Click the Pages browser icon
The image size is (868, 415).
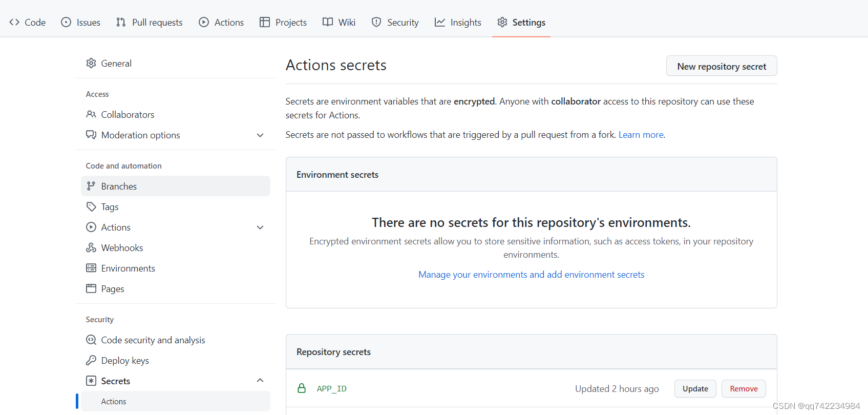pyautogui.click(x=91, y=288)
